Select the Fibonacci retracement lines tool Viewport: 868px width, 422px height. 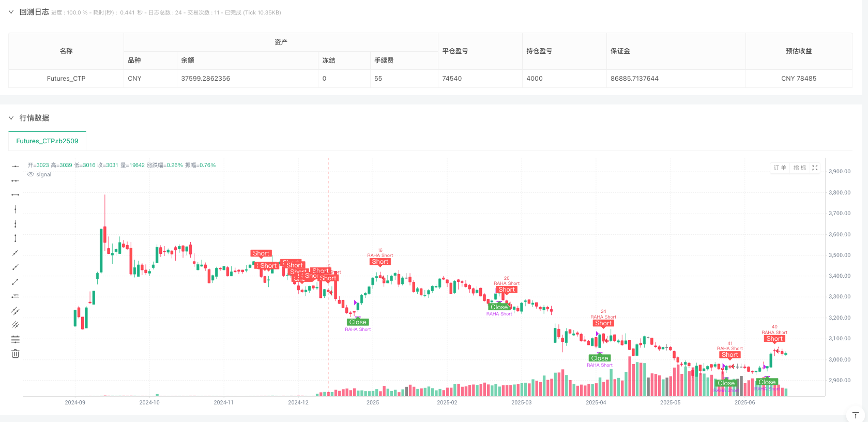pos(16,339)
